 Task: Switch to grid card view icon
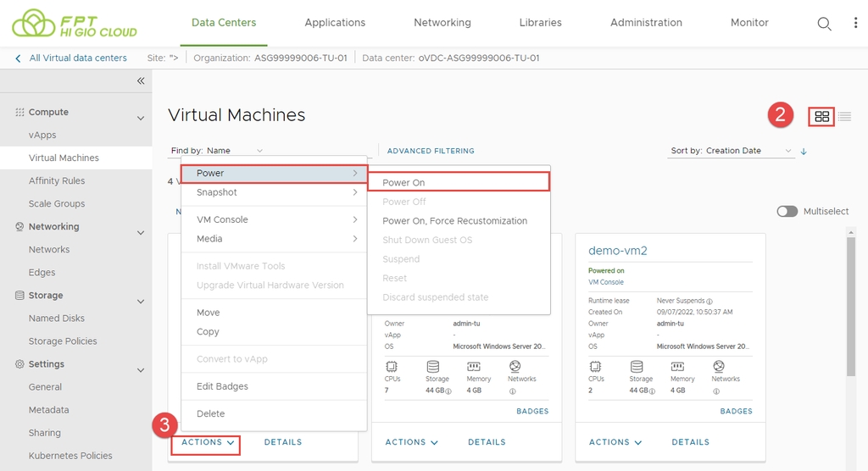[821, 117]
